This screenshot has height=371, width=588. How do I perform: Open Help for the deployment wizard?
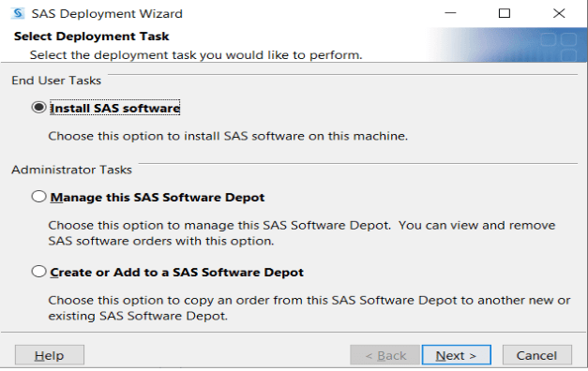pyautogui.click(x=50, y=355)
